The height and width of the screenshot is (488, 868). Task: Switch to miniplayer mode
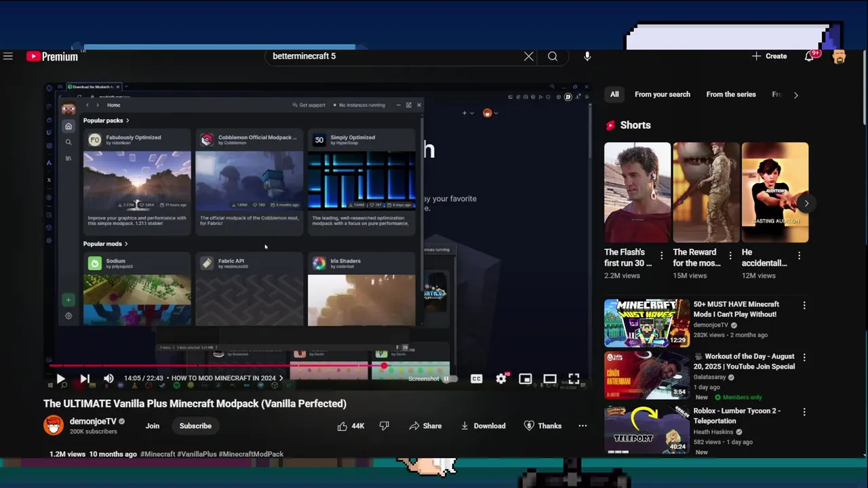[x=526, y=379]
